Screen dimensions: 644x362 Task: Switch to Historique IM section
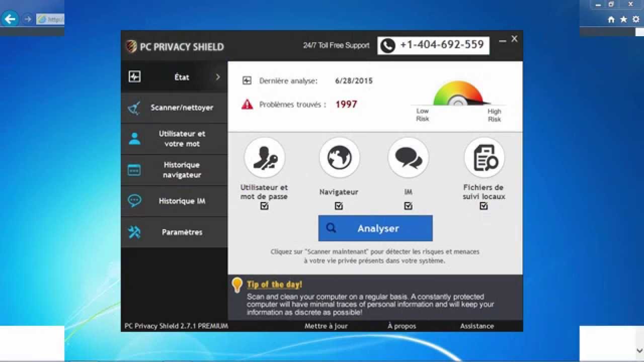tap(174, 201)
